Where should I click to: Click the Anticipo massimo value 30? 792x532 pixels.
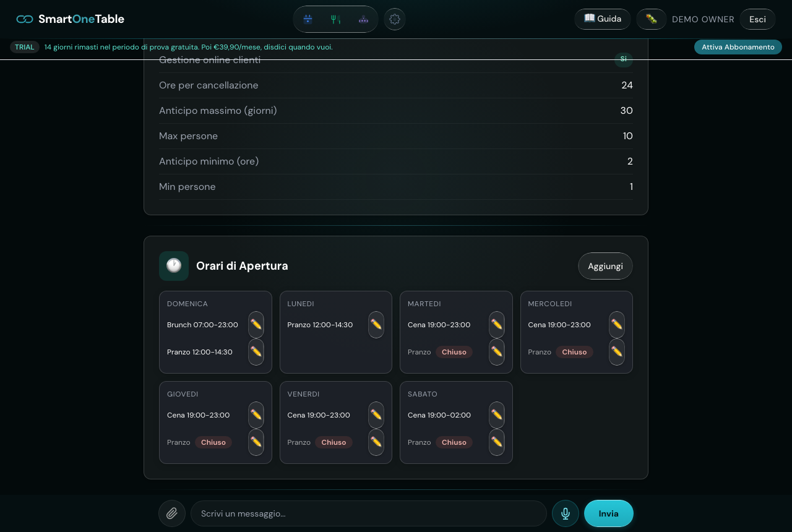point(626,111)
